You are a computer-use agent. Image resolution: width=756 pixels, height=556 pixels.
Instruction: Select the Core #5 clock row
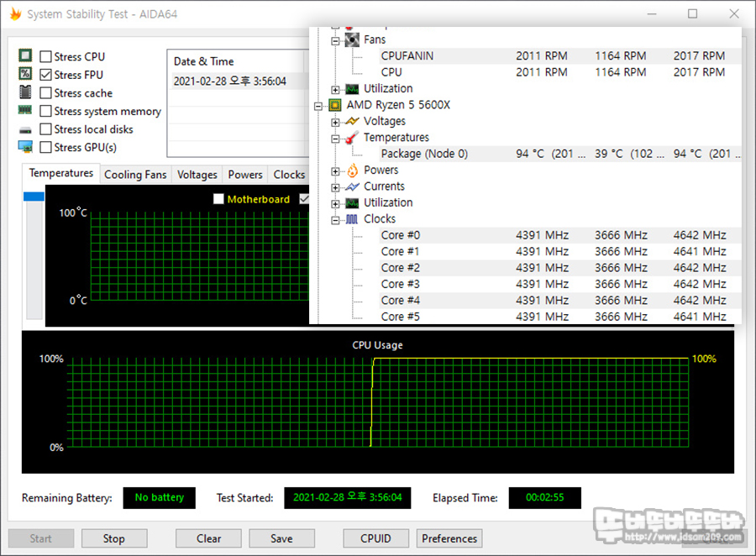click(x=559, y=317)
